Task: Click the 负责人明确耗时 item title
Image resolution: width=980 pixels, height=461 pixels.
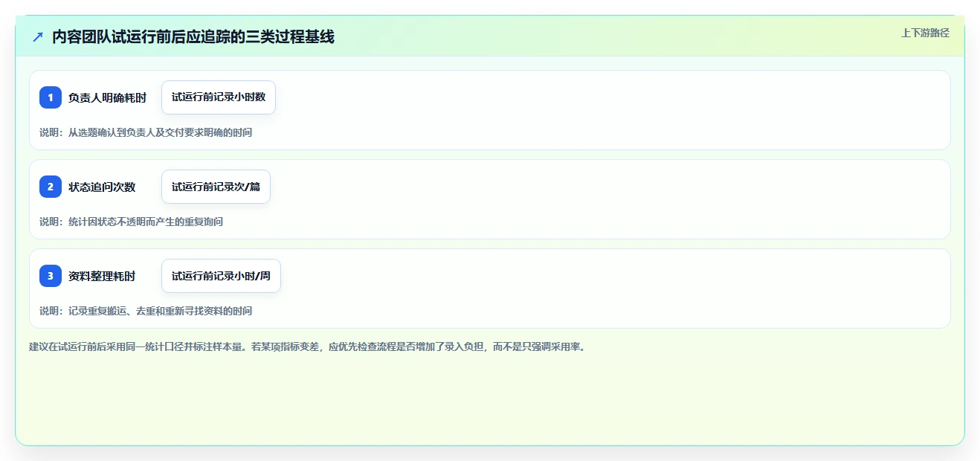Action: point(107,97)
